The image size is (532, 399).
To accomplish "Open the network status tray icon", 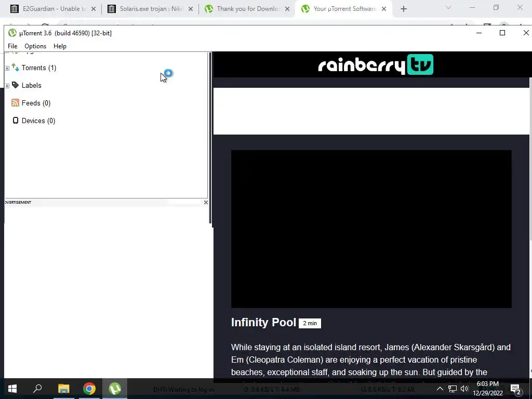I will (x=453, y=389).
